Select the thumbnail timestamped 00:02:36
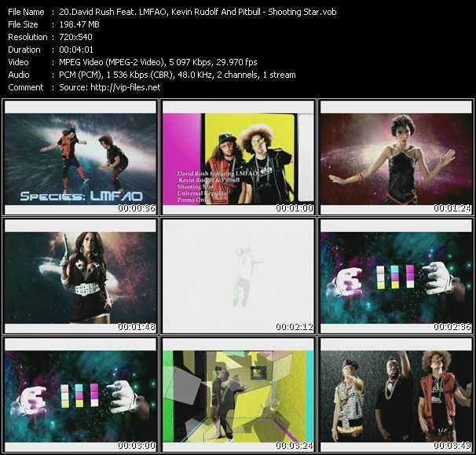The image size is (476, 455). [396, 276]
